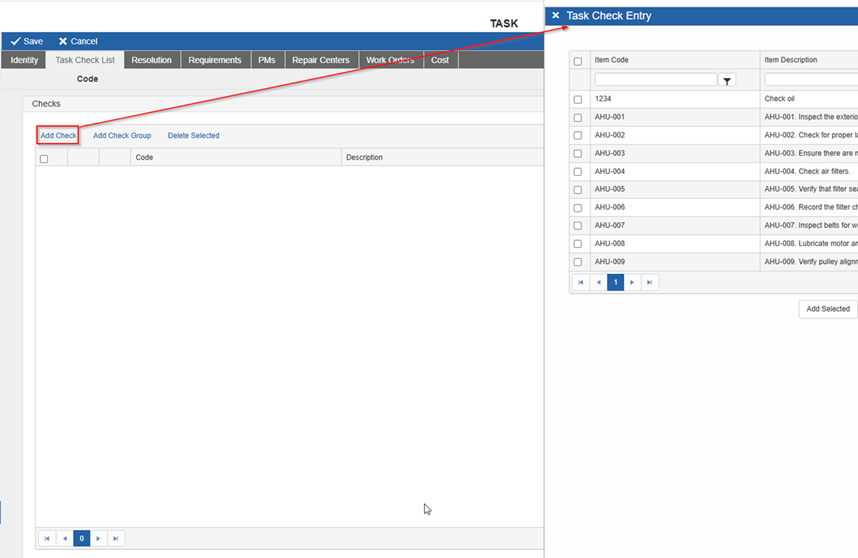Open the Repair Centers tab
Screen dimensions: 858x558
[320, 60]
